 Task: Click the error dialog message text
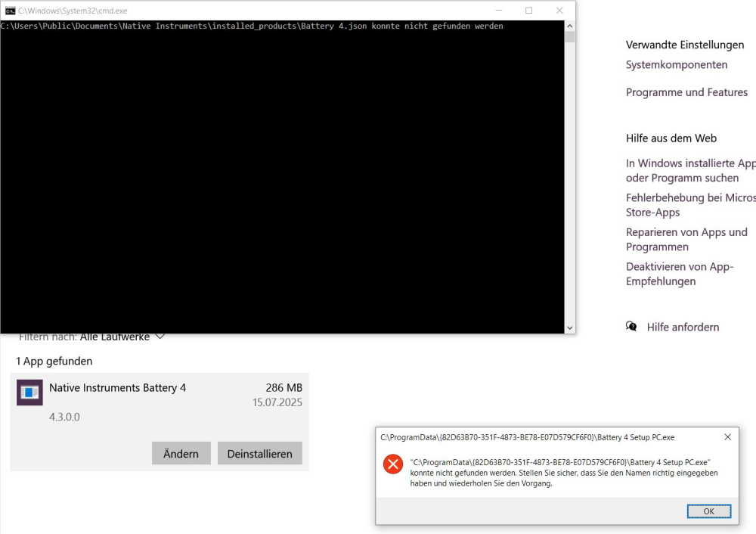[x=564, y=473]
